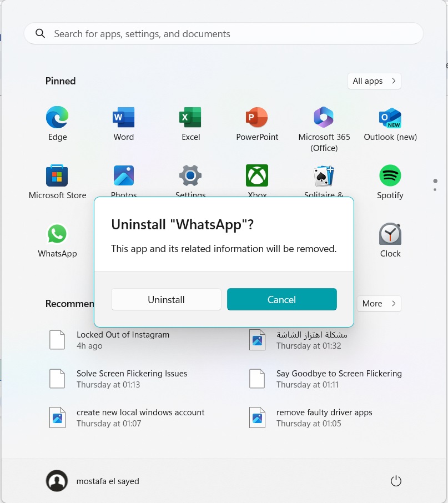This screenshot has width=448, height=503.
Task: Open "create new local windows account" text
Action: click(140, 412)
